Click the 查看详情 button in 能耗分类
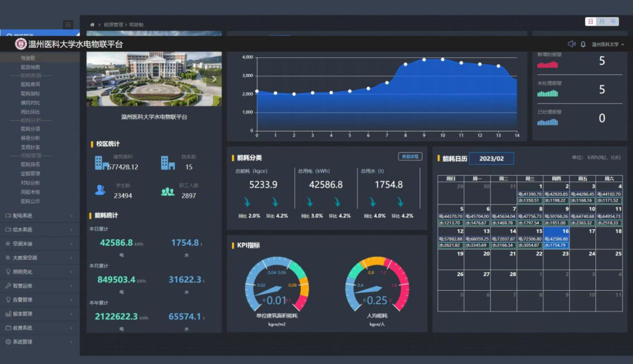 point(410,157)
